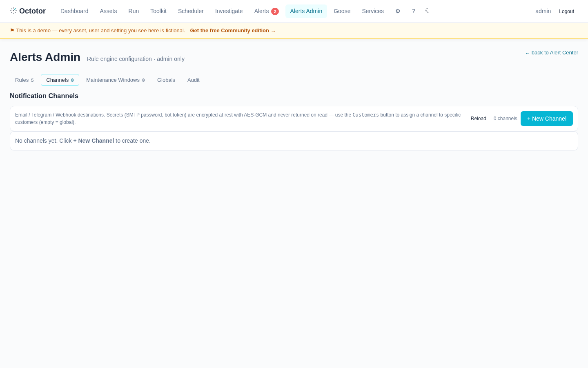Click the demo flag icon in banner

coord(12,31)
